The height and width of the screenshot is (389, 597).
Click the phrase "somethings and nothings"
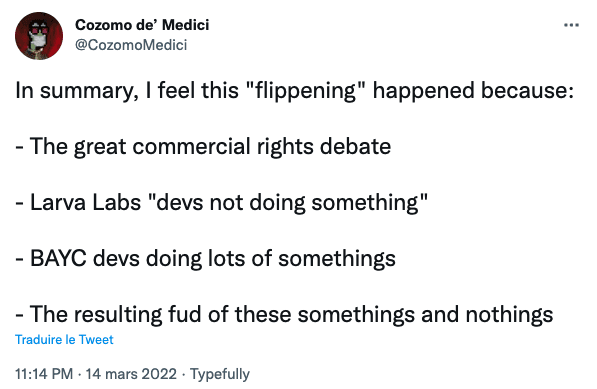(425, 315)
